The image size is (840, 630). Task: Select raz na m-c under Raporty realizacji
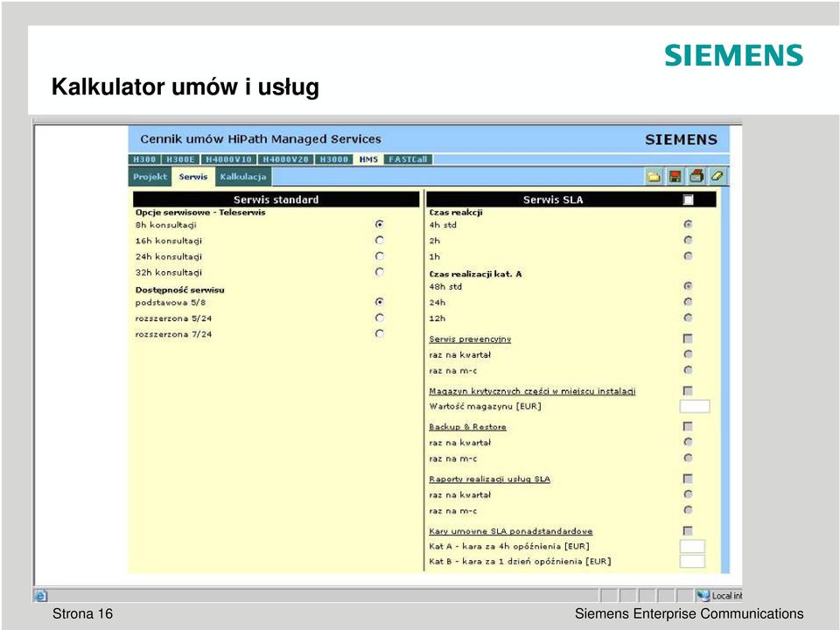(688, 510)
